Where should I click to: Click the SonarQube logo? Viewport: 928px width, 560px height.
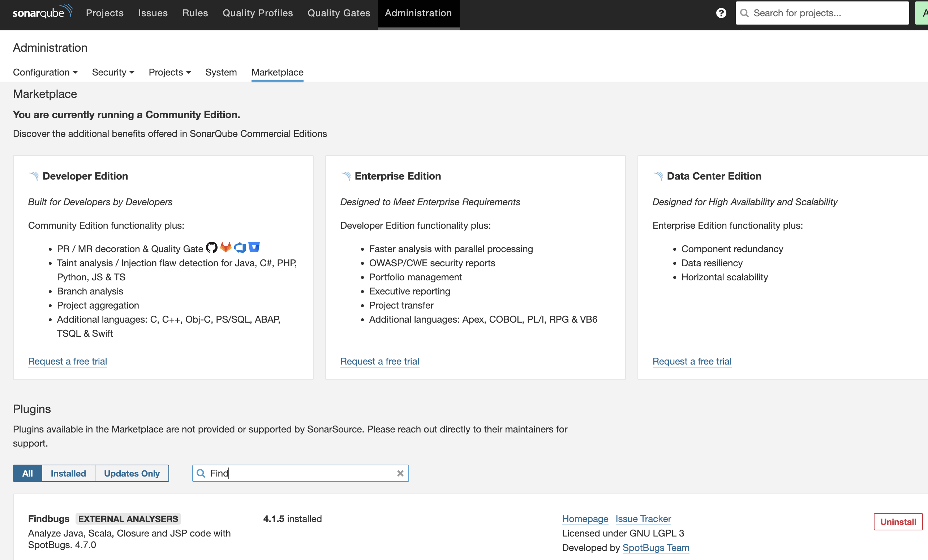click(x=42, y=12)
